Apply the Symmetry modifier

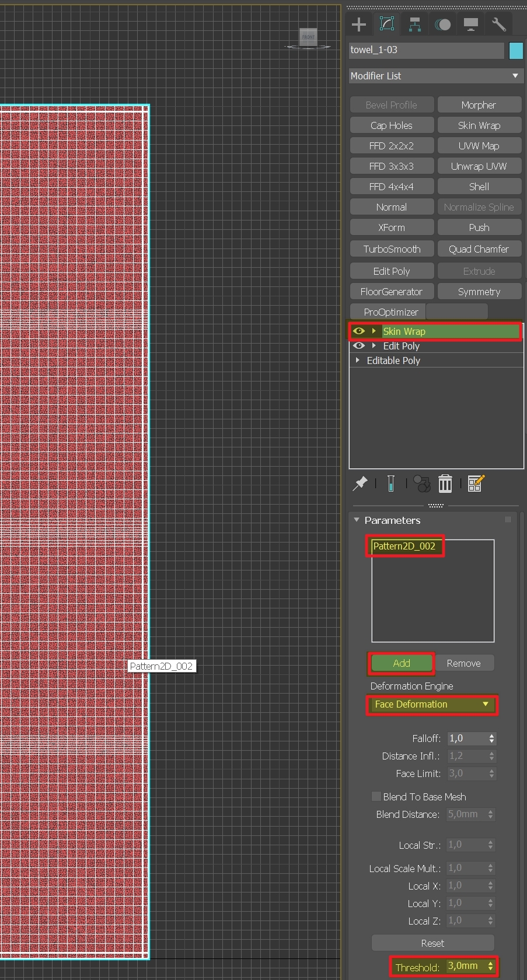479,292
